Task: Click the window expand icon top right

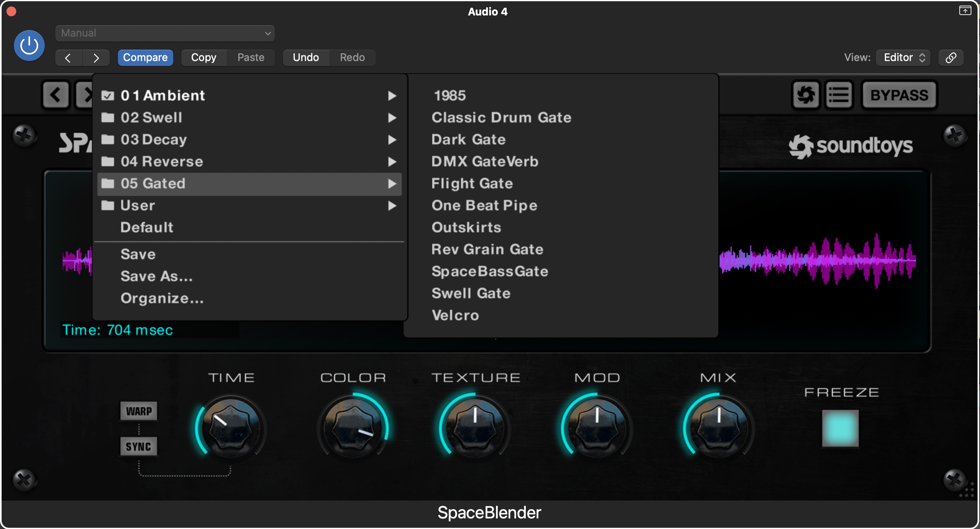Action: click(965, 11)
